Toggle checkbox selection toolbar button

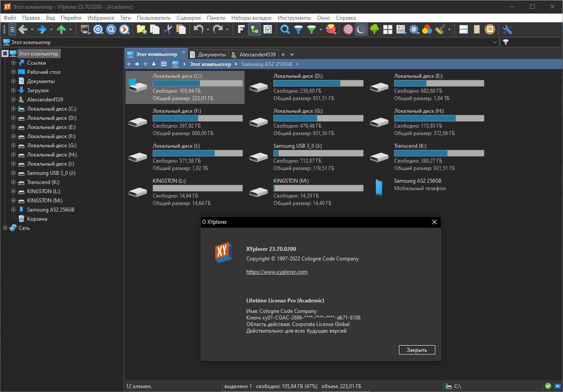tap(267, 30)
